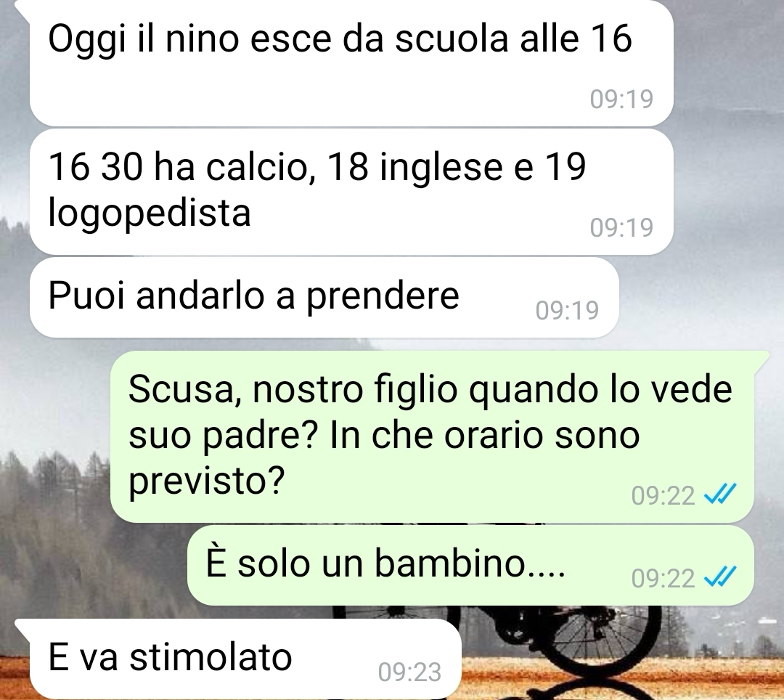Tap the 09:19 timestamp below 'alle 16' message
Image resolution: width=784 pixels, height=700 pixels.
pos(621,99)
